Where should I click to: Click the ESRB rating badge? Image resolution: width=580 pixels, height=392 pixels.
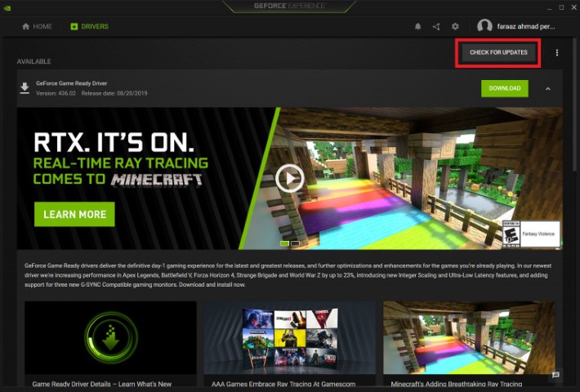[531, 234]
